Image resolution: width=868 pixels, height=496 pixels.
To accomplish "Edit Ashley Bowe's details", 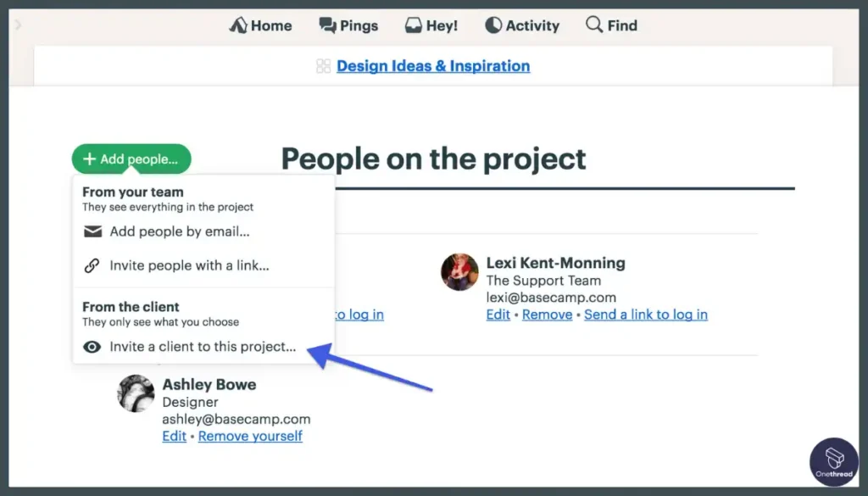I will click(x=174, y=436).
